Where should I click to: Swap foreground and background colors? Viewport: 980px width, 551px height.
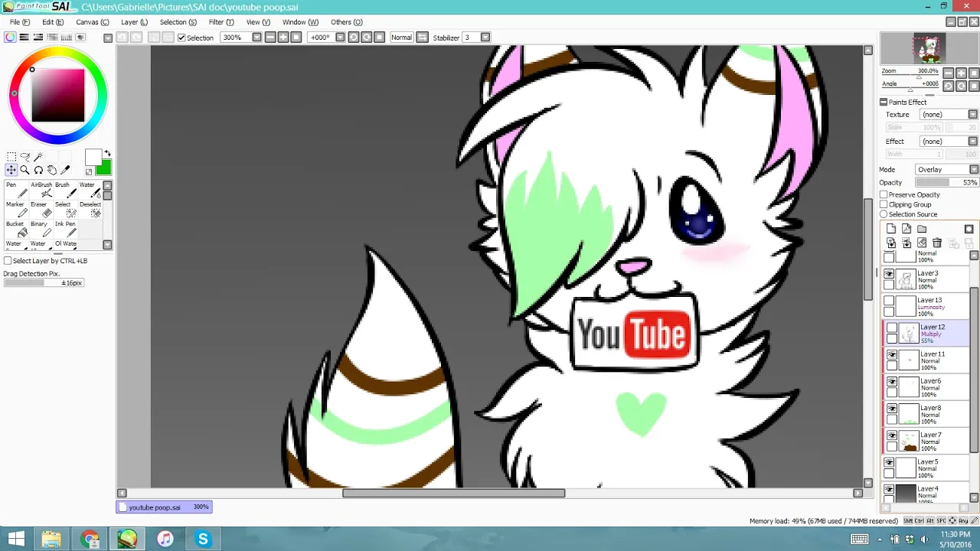coord(107,154)
